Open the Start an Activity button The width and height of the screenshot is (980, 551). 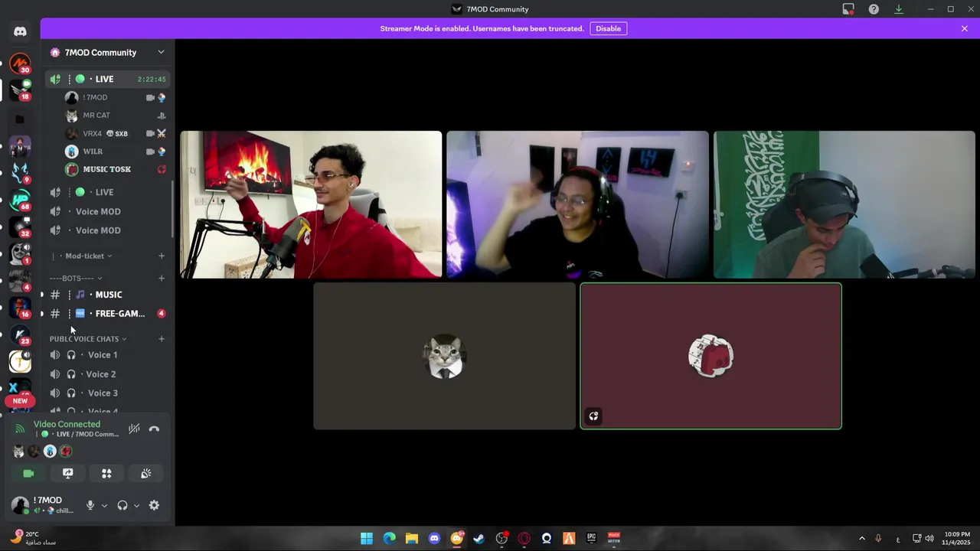coord(106,474)
